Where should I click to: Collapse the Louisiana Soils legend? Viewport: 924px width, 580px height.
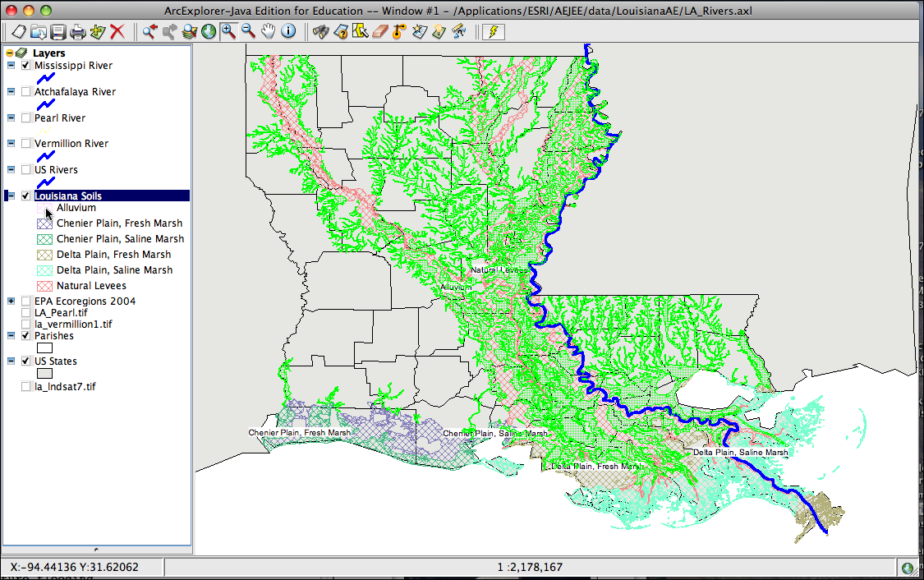tap(11, 196)
